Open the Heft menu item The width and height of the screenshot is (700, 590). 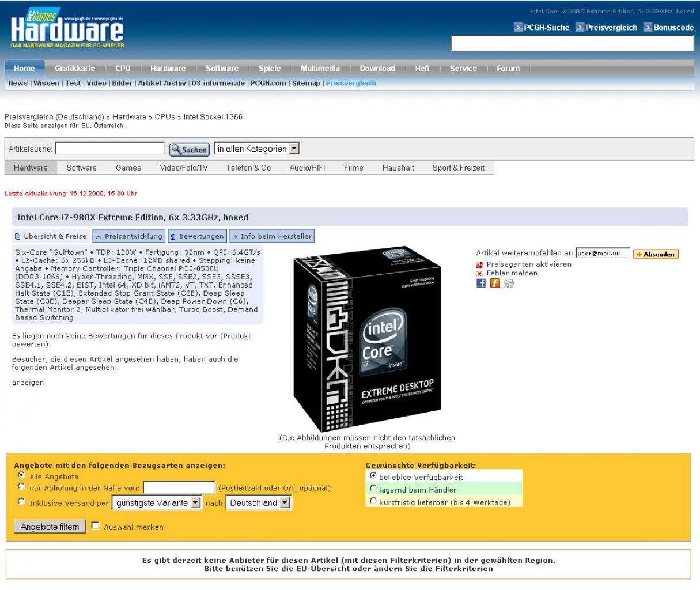(x=422, y=68)
